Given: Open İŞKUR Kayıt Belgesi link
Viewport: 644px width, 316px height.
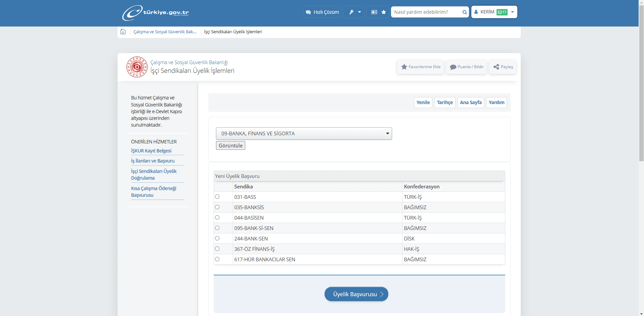Looking at the screenshot, I should click(151, 151).
